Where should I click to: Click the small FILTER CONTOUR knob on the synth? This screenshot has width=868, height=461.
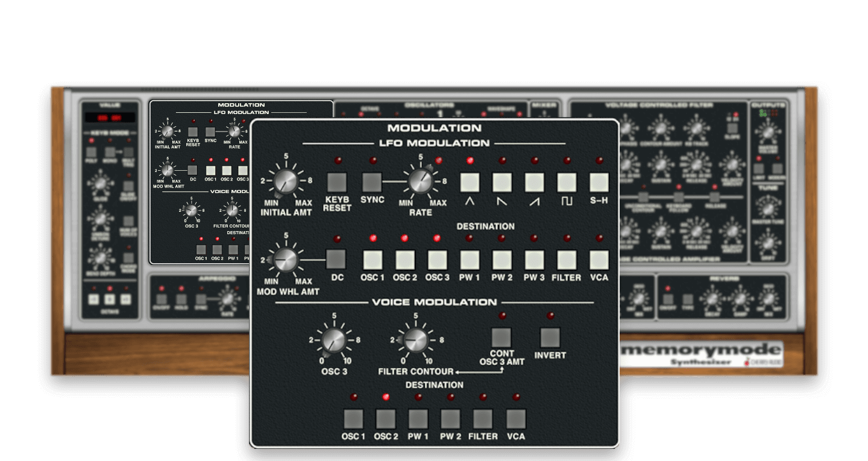[231, 211]
